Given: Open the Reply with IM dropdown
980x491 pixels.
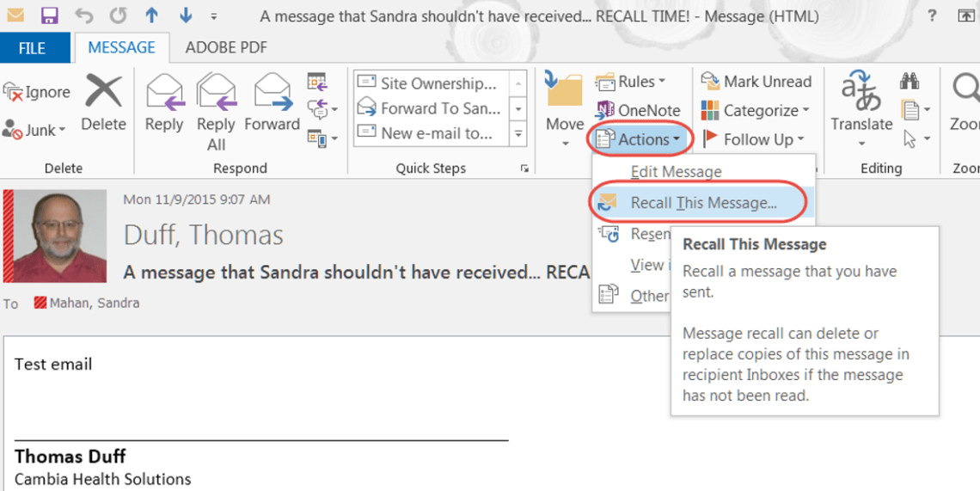Looking at the screenshot, I should click(x=322, y=109).
